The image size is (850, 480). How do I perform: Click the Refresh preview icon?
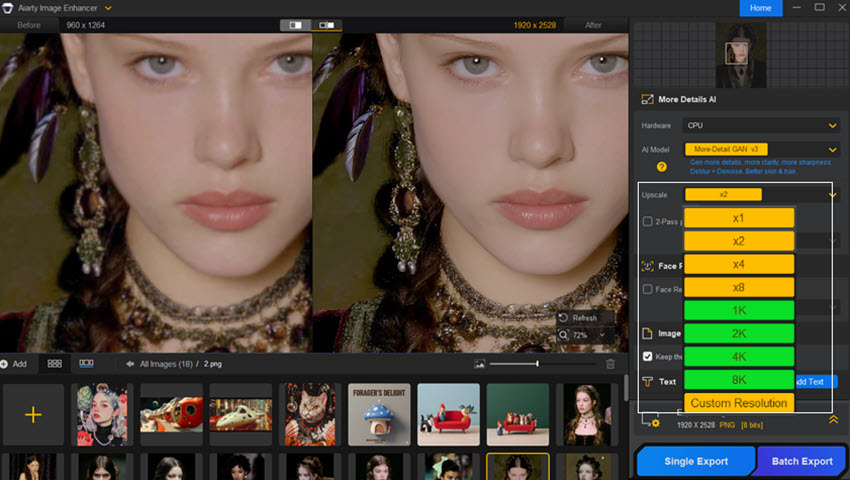tap(564, 318)
